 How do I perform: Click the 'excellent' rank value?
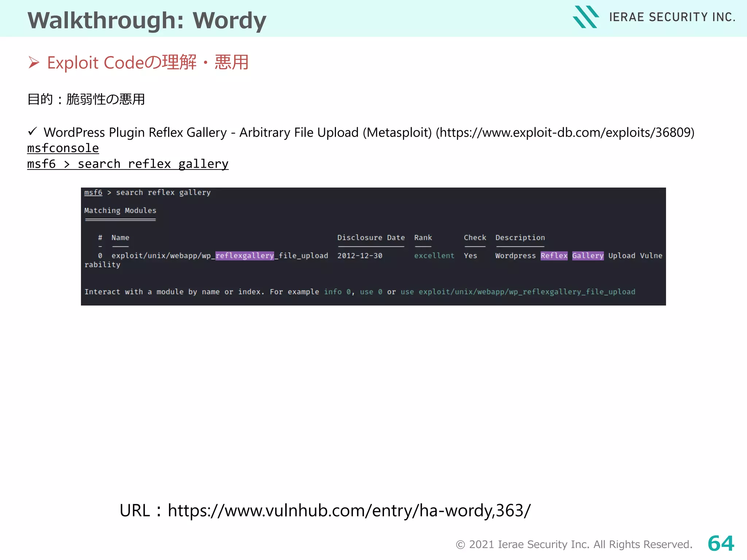(x=434, y=256)
